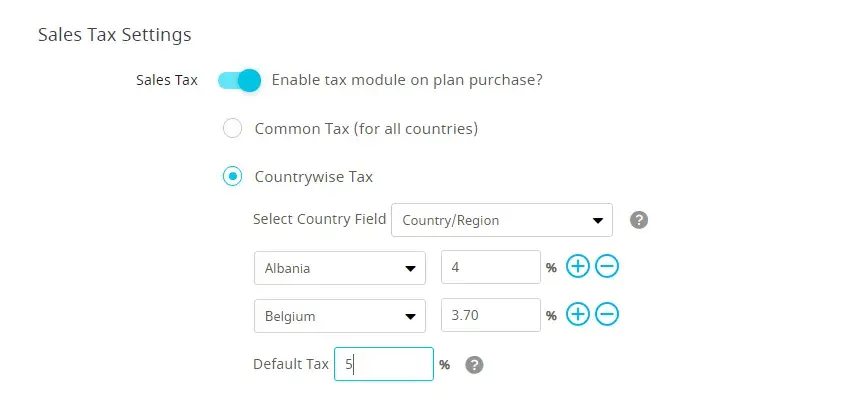
Task: Click the "Sales Tax" label beside the switch
Action: click(166, 80)
